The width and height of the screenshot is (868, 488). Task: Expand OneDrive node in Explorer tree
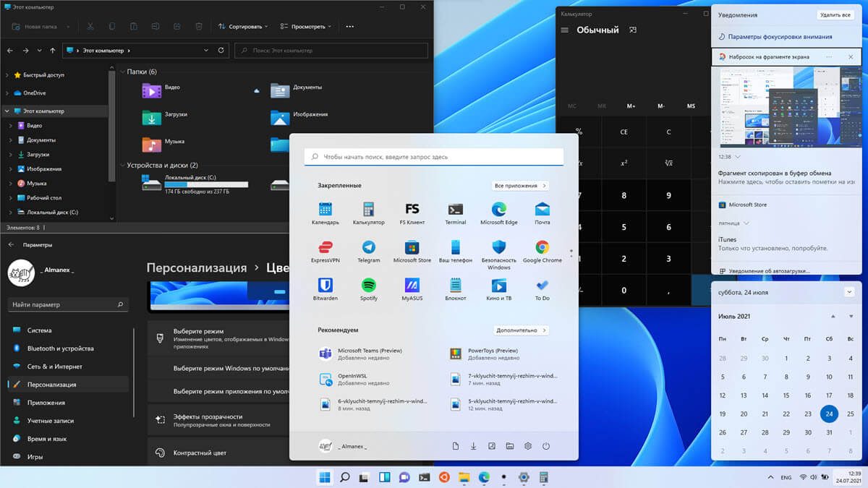pos(7,93)
